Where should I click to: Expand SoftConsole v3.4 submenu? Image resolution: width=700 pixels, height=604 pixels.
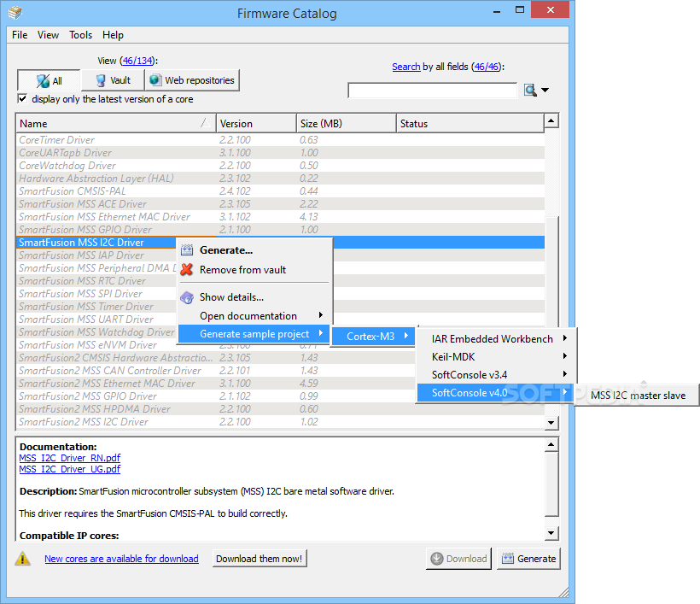click(x=496, y=374)
